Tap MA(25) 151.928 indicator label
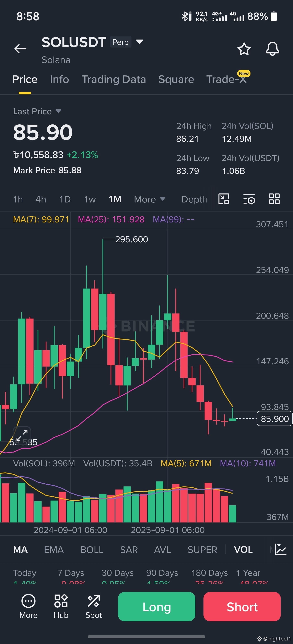This screenshot has width=293, height=644. pyautogui.click(x=111, y=219)
